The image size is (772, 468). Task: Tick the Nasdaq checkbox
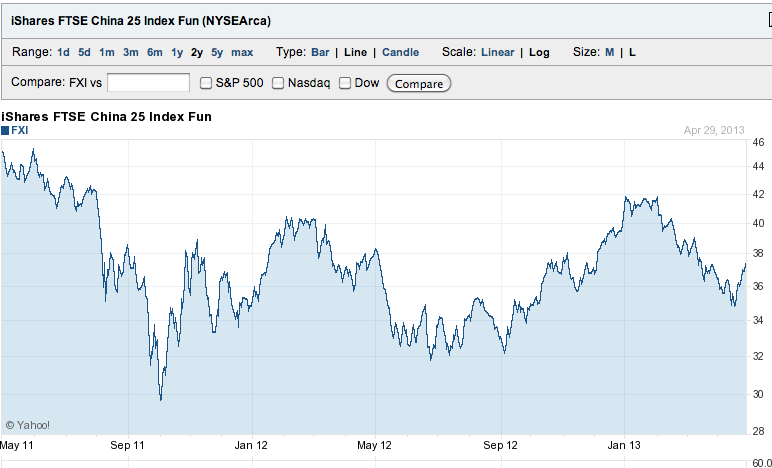pos(278,83)
